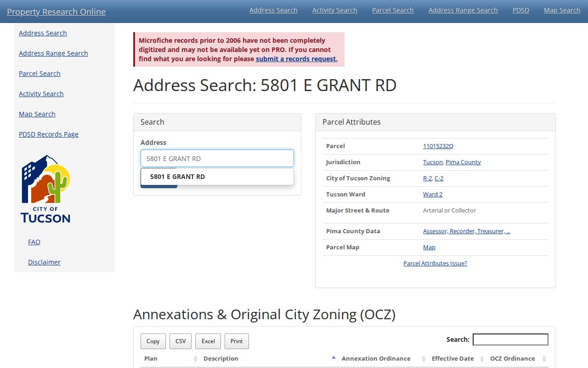588x368 pixels.
Task: Open the Ward 2 link
Action: pyautogui.click(x=433, y=194)
